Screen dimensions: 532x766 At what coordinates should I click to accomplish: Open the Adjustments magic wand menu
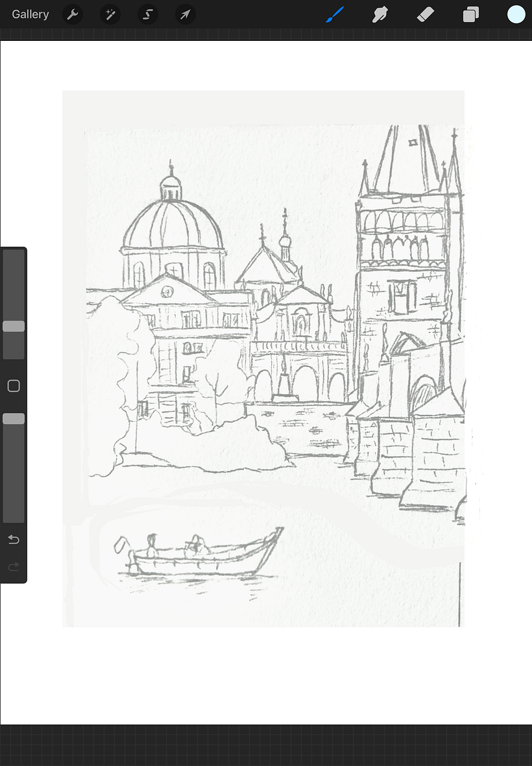click(x=110, y=14)
